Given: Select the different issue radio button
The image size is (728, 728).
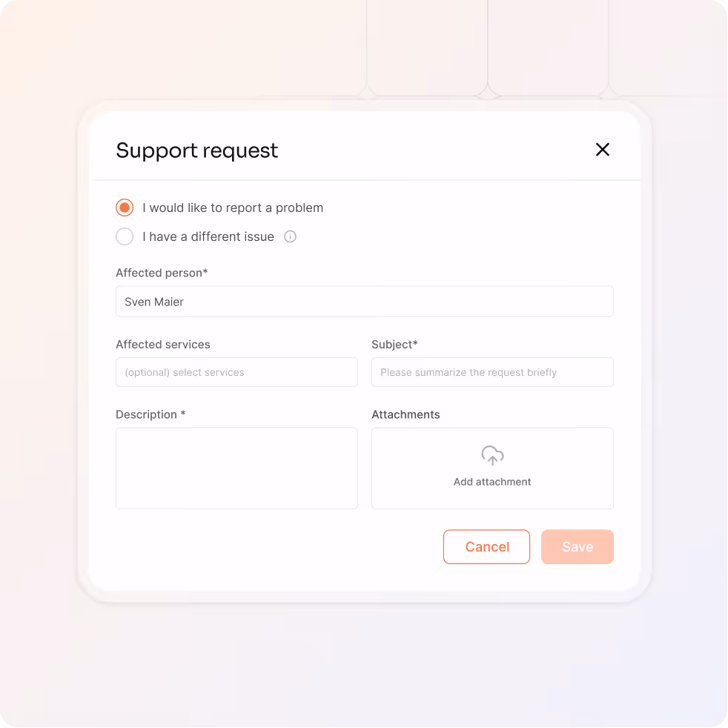Looking at the screenshot, I should [x=125, y=236].
